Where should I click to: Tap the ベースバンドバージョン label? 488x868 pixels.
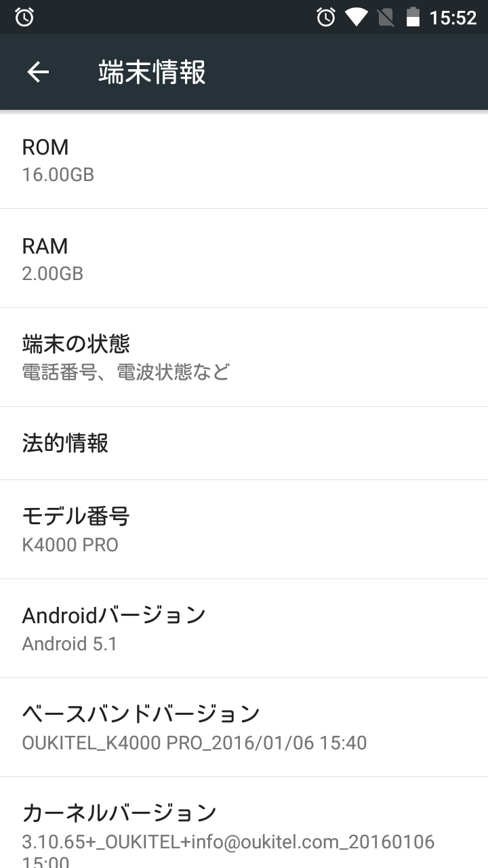141,714
